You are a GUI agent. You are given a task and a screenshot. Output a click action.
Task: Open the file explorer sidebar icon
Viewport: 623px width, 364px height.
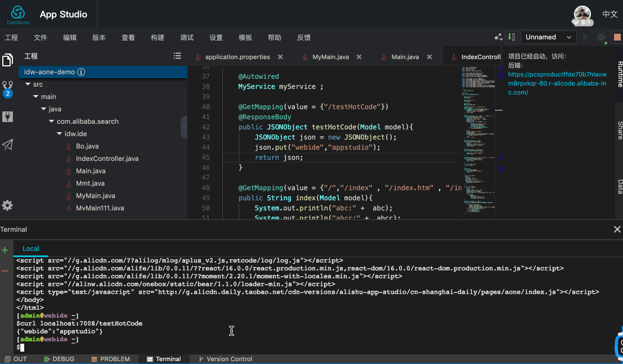(x=7, y=60)
